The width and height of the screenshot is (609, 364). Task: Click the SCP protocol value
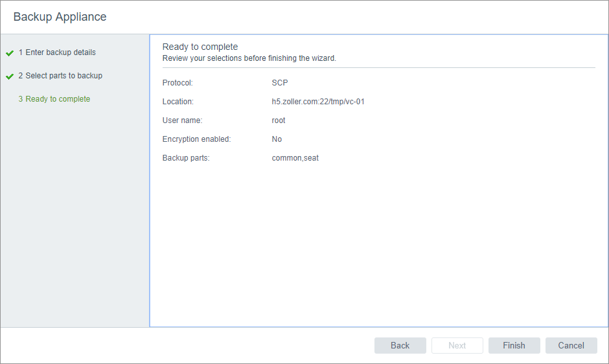(x=280, y=83)
